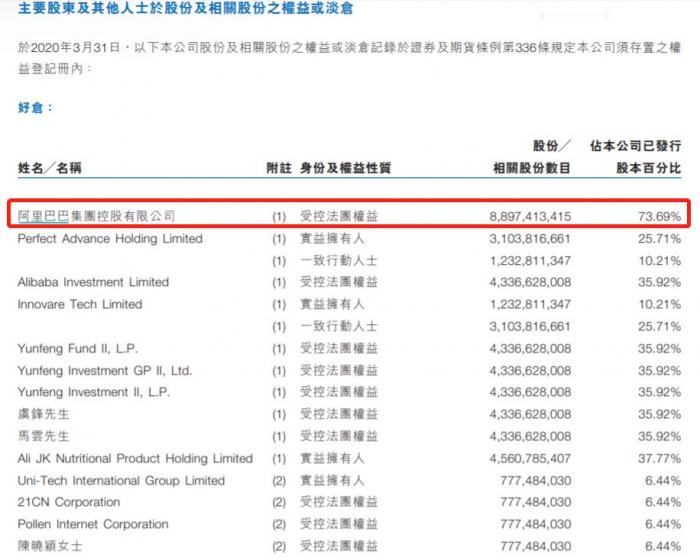Select the share count 8,897,413,415
The width and height of the screenshot is (700, 560).
[530, 217]
